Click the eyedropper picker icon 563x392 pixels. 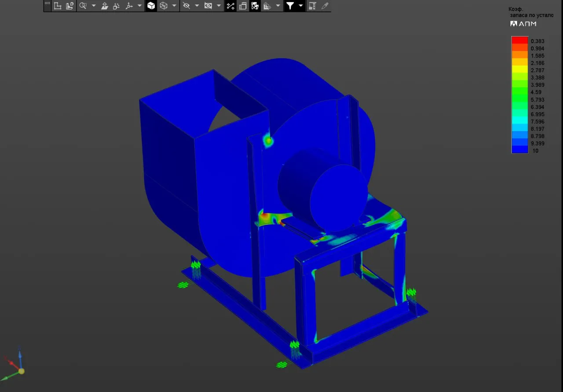(x=325, y=6)
